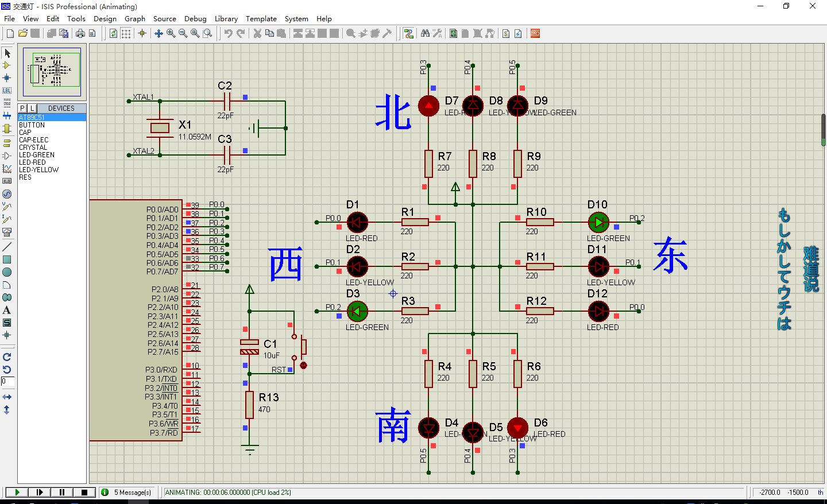The width and height of the screenshot is (827, 504).
Task: Rotate anti-clockwise with the arrow icon
Action: pyautogui.click(x=7, y=370)
